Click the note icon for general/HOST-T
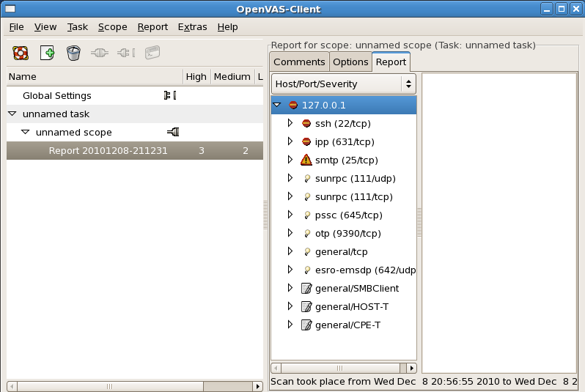Screen dimensions: 585x392 click(x=306, y=306)
